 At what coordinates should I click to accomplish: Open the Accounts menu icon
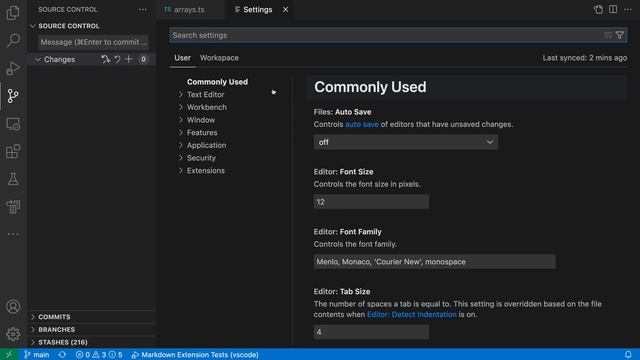pyautogui.click(x=13, y=307)
